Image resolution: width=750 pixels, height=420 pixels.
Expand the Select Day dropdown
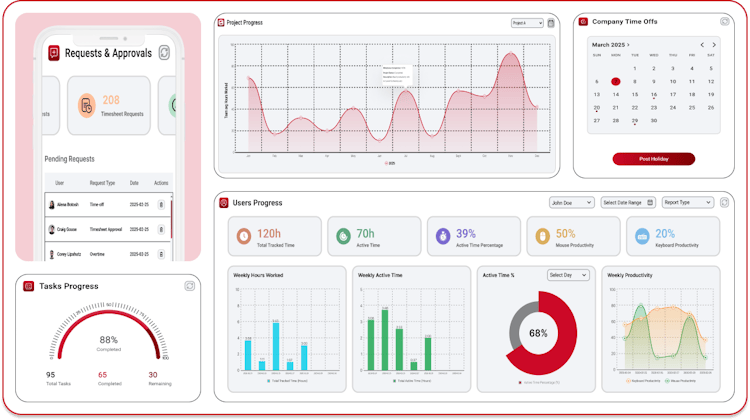568,275
